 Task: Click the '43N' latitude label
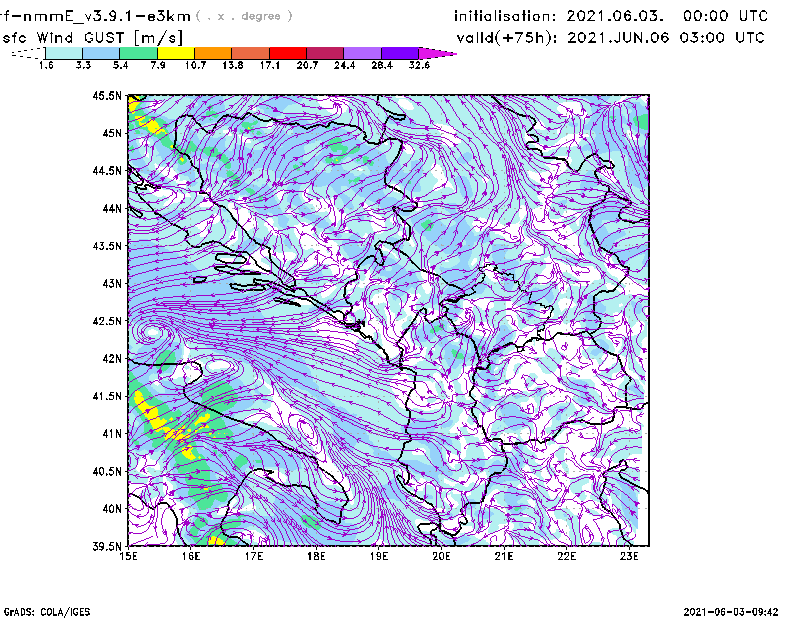click(112, 283)
